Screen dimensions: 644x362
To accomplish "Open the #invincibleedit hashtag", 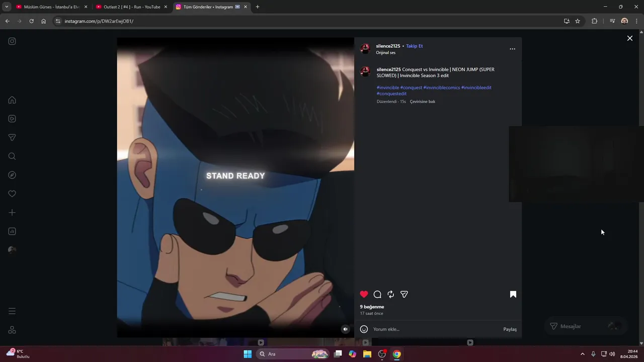I will coord(476,87).
